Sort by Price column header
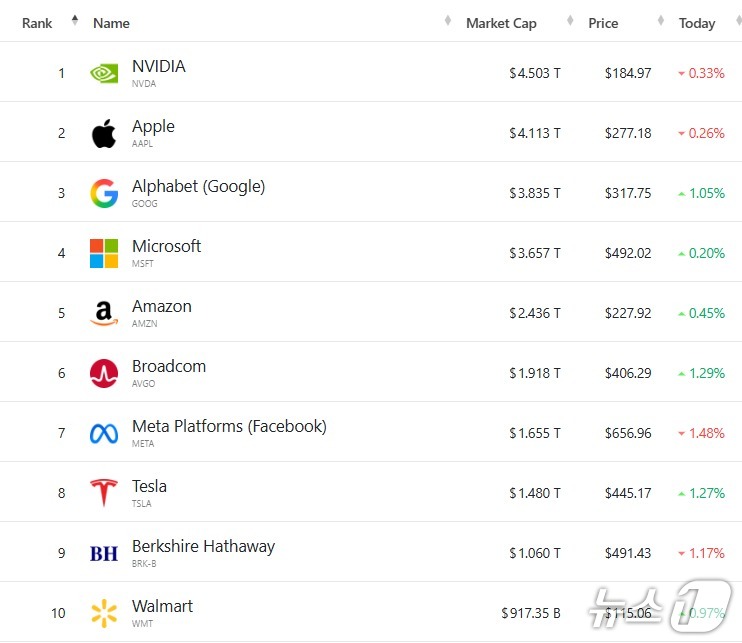The width and height of the screenshot is (742, 643). pyautogui.click(x=603, y=23)
